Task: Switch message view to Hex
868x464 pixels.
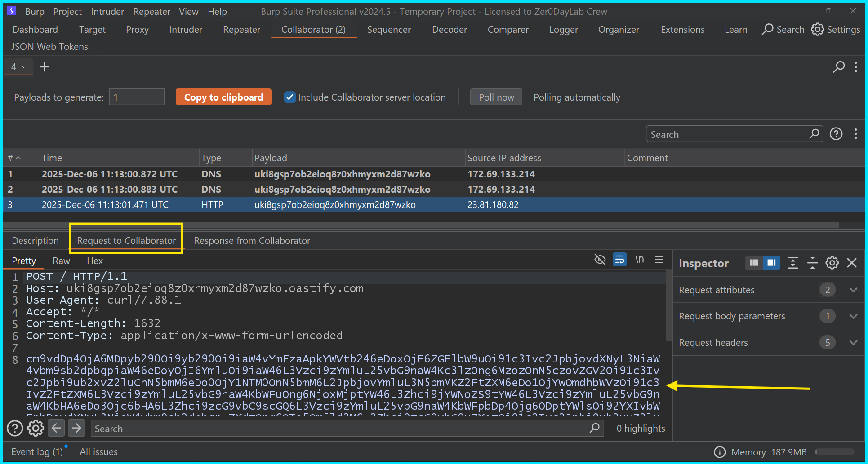Action: tap(95, 261)
